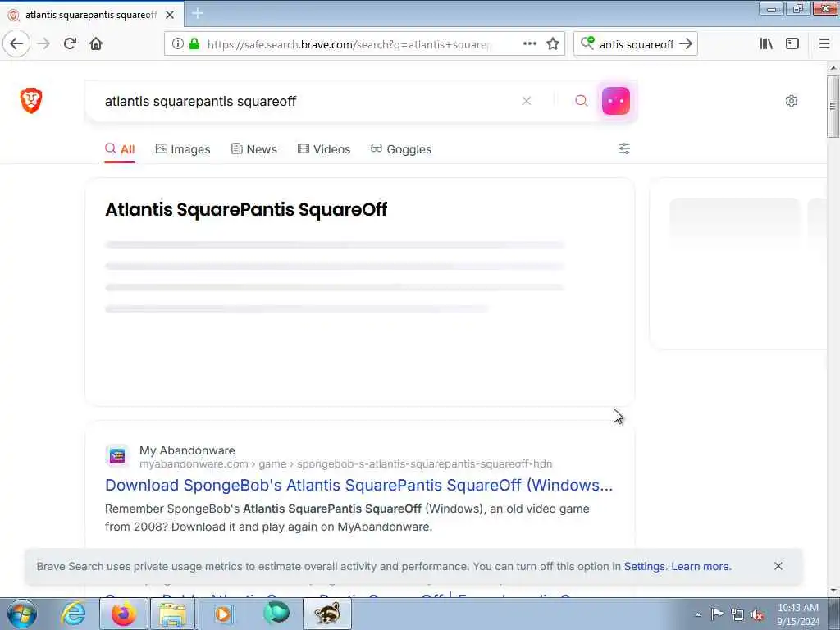Open the search filters sliders icon

click(624, 148)
